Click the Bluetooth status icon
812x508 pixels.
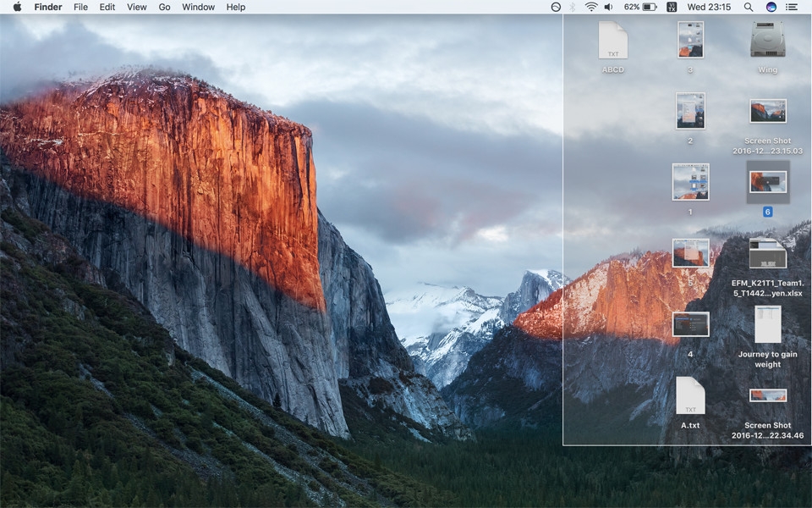click(573, 7)
